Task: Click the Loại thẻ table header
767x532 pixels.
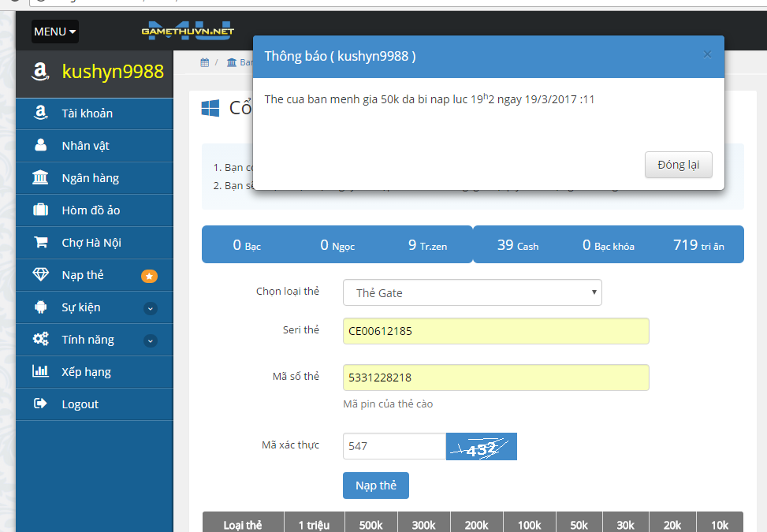Action: point(243,524)
